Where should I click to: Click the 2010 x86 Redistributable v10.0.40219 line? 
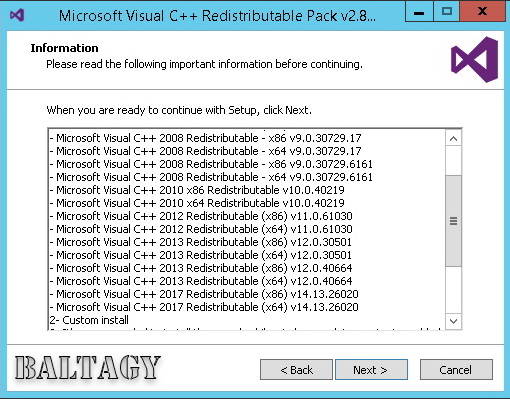coord(197,190)
